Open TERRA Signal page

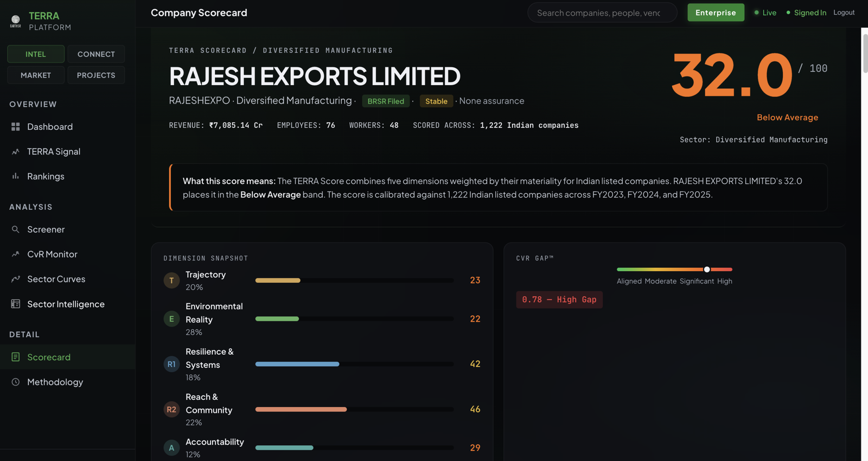67,151
